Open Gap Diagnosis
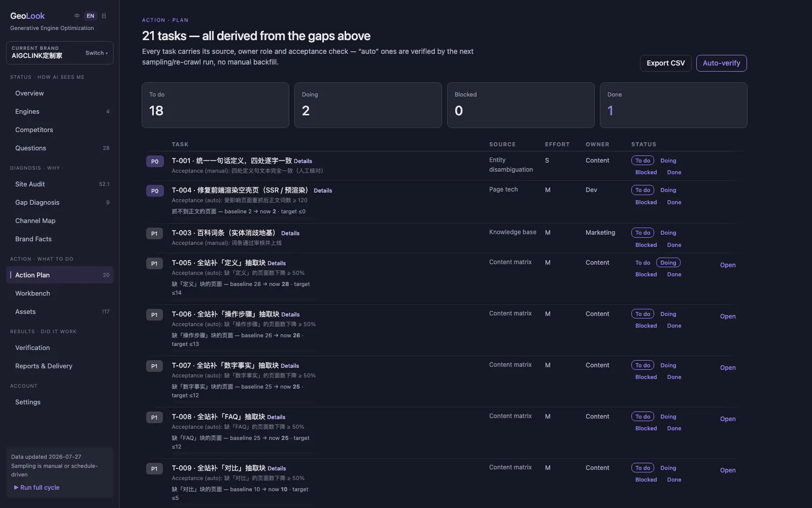Image resolution: width=812 pixels, height=508 pixels. (x=60, y=202)
